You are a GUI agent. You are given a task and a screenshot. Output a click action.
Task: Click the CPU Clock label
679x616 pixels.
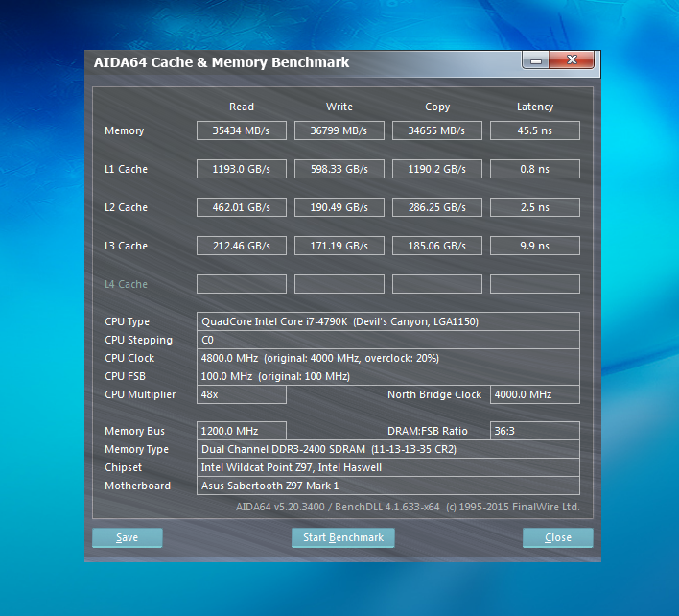coord(129,358)
